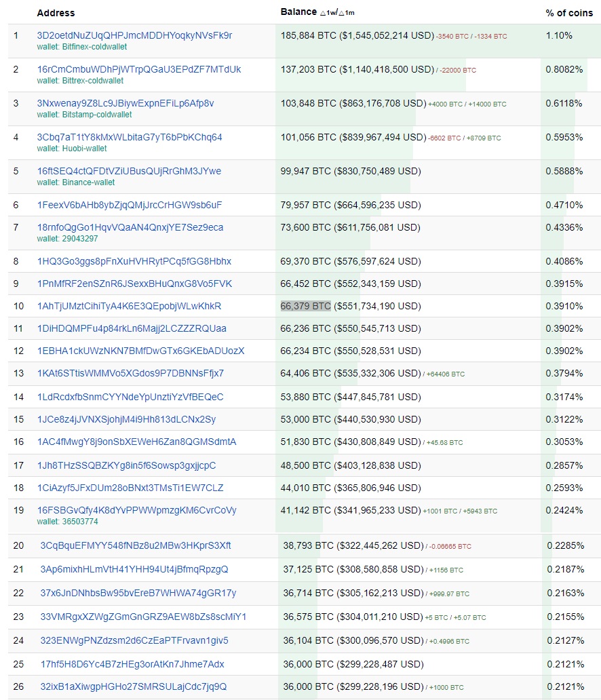Open the Bitfinex-coldwallet wallet link
The image size is (601, 700).
[82, 47]
